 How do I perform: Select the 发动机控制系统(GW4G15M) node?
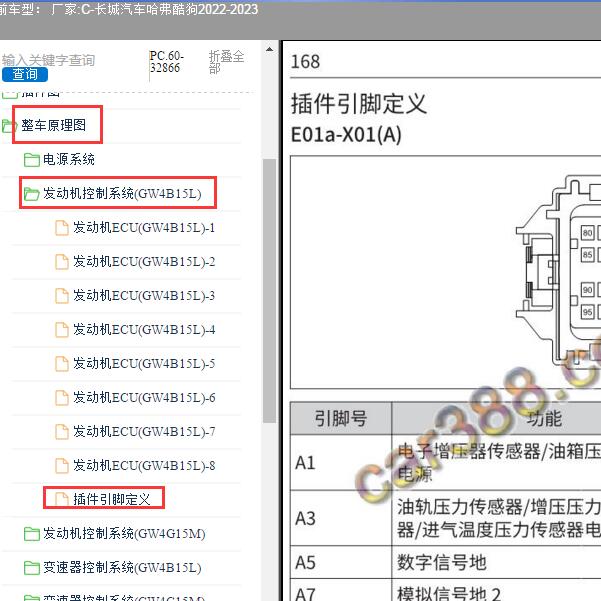point(124,533)
